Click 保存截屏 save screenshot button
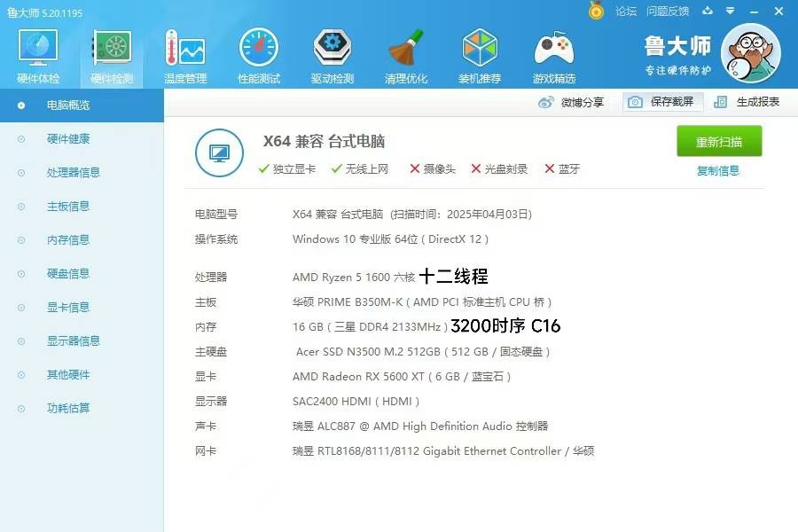Viewport: 798px width, 532px height. [662, 102]
